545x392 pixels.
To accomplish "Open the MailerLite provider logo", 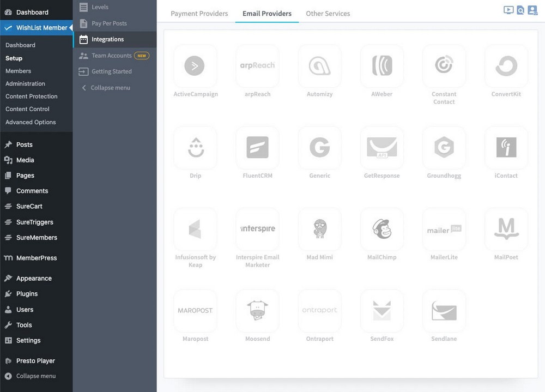I will (x=444, y=229).
